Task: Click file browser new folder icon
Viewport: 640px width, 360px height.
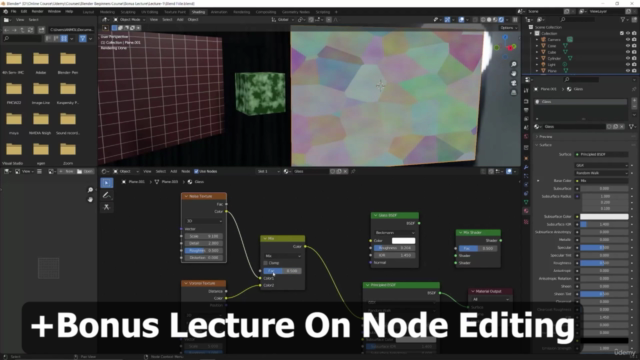Action: 41,30
